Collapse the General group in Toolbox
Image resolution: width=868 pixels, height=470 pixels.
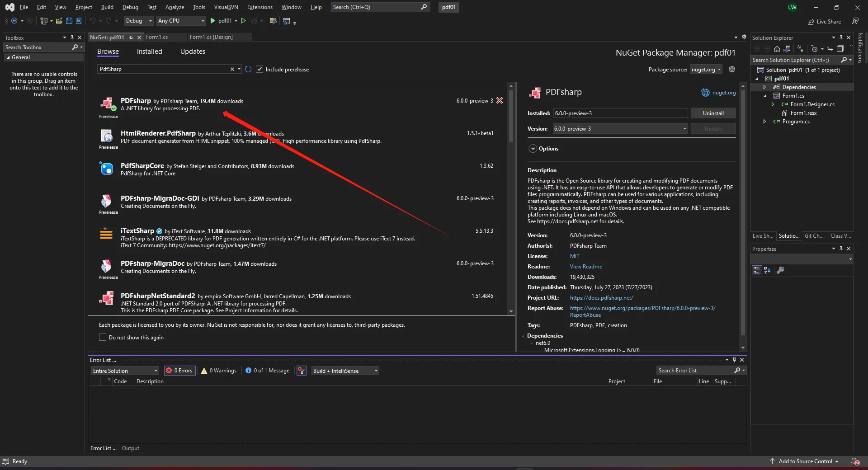coord(8,57)
